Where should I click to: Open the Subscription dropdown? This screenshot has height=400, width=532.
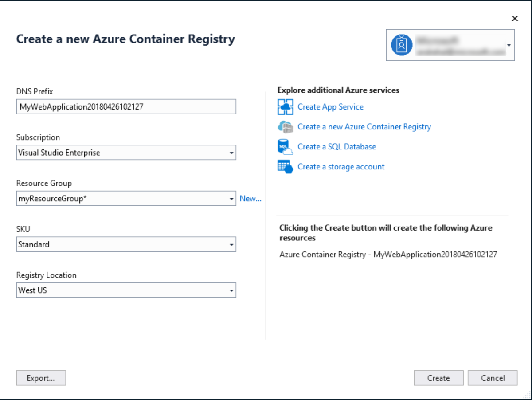point(231,153)
